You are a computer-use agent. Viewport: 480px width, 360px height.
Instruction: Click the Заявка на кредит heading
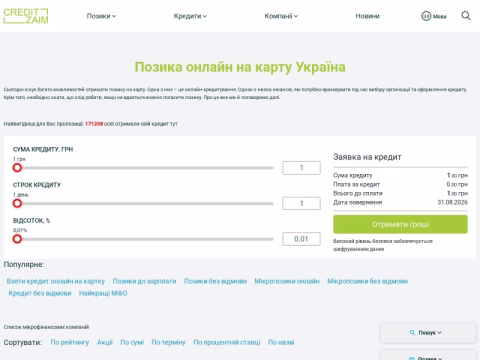coord(367,157)
